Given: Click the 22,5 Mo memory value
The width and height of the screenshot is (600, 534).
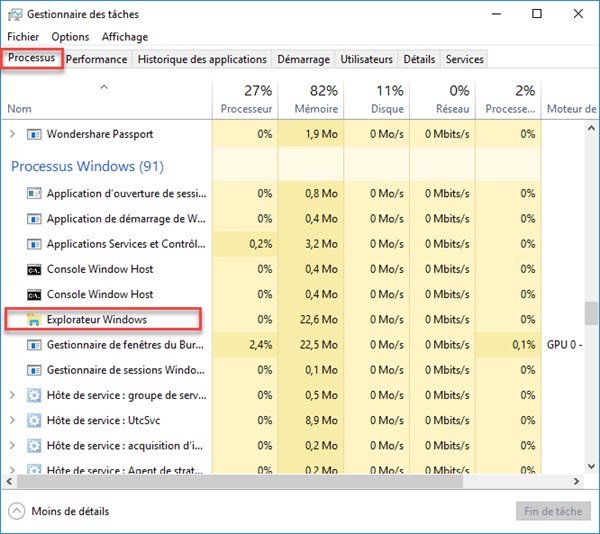Looking at the screenshot, I should coord(318,345).
